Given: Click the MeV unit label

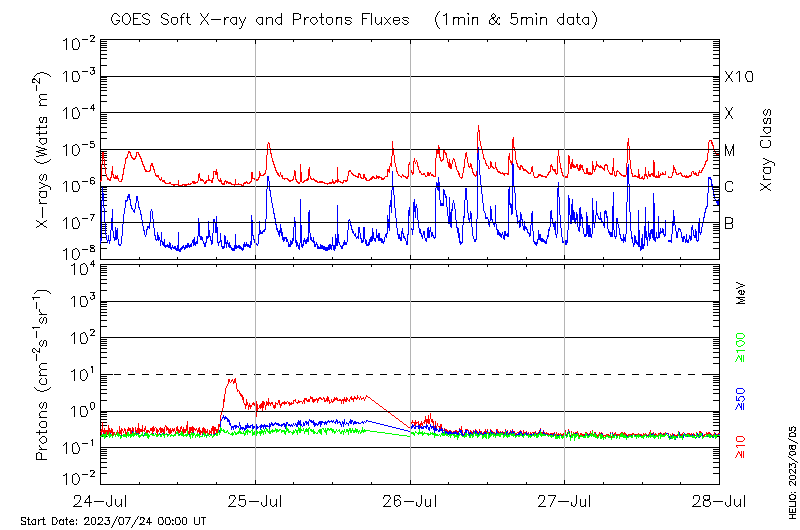Looking at the screenshot, I should click(x=741, y=293).
